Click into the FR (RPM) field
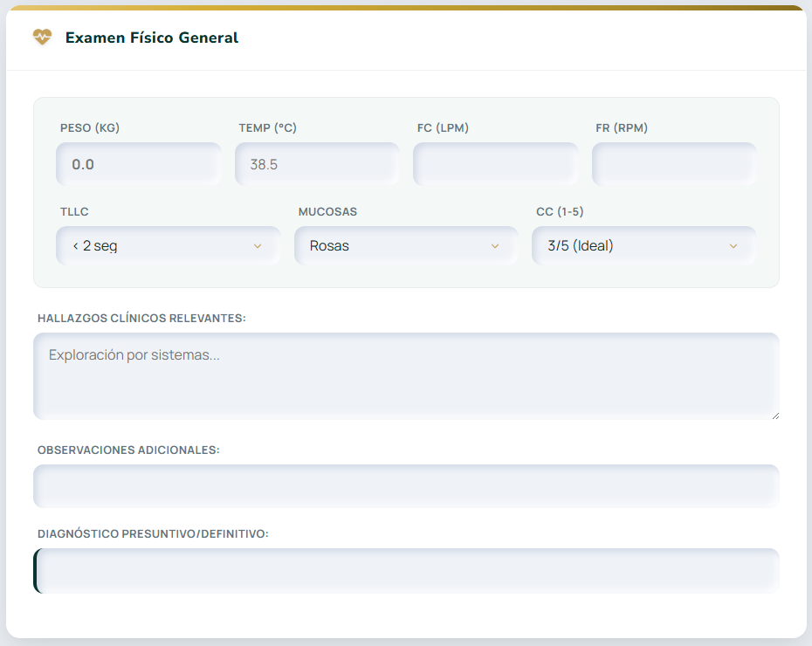 point(674,164)
